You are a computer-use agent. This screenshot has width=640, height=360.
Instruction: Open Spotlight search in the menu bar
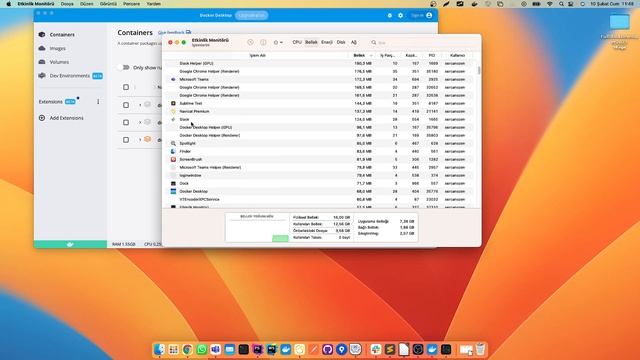pyautogui.click(x=561, y=4)
